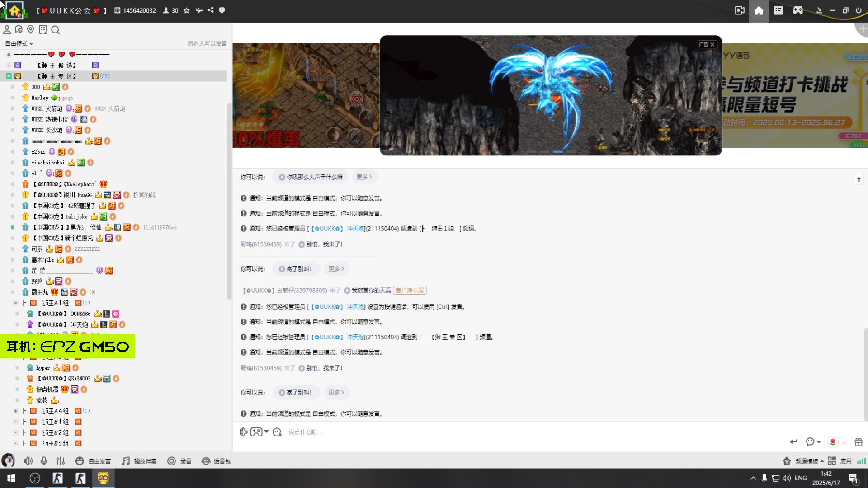The image size is (868, 488).
Task: Open Windows Start menu
Action: (11, 478)
